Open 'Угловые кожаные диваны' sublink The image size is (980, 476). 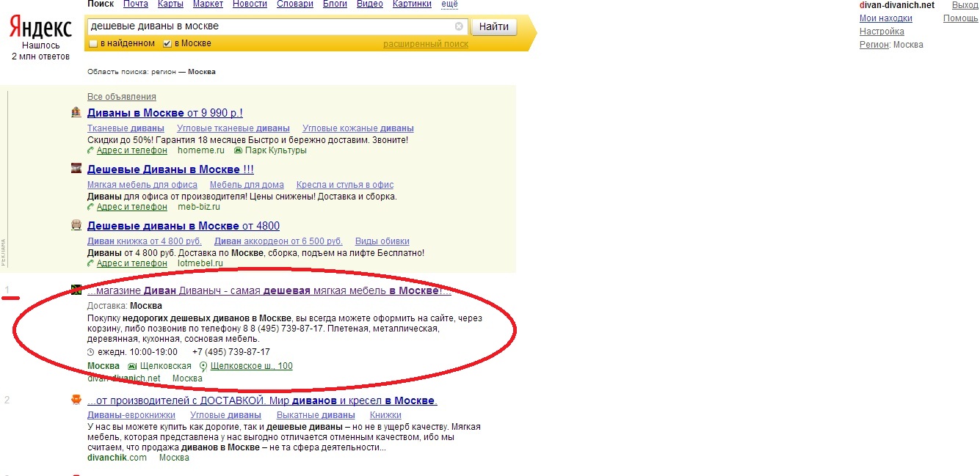(x=358, y=128)
